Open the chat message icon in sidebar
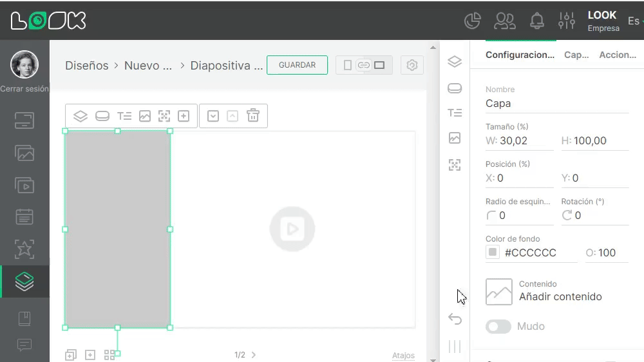644x362 pixels. 24,345
